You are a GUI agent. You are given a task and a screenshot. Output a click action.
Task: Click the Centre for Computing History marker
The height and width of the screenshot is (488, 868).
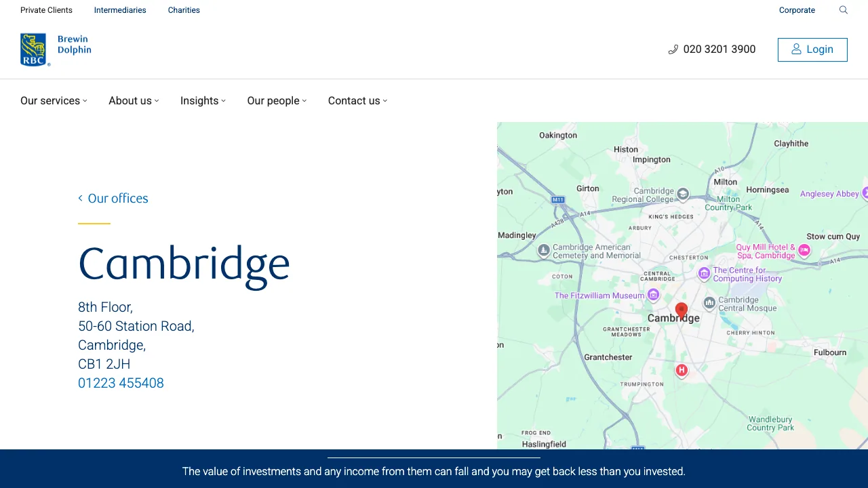704,274
